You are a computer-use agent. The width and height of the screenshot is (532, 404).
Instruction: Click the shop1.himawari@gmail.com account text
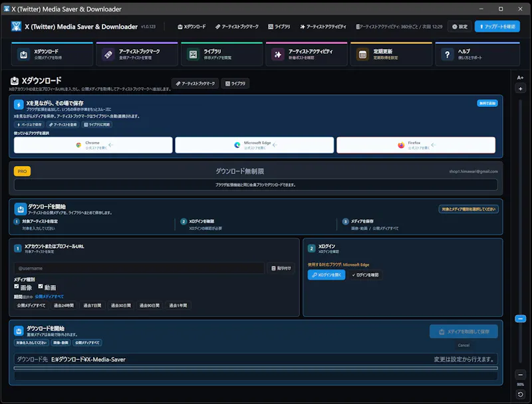click(x=473, y=171)
